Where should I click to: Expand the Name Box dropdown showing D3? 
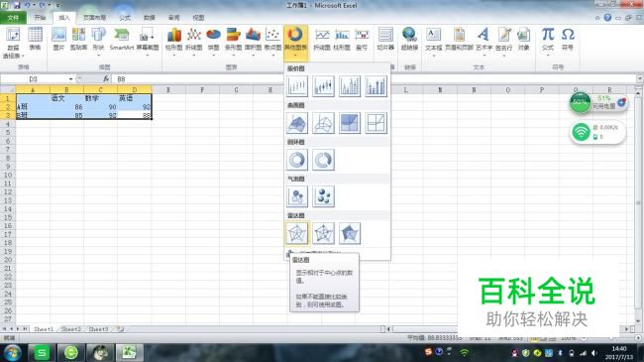(x=70, y=79)
